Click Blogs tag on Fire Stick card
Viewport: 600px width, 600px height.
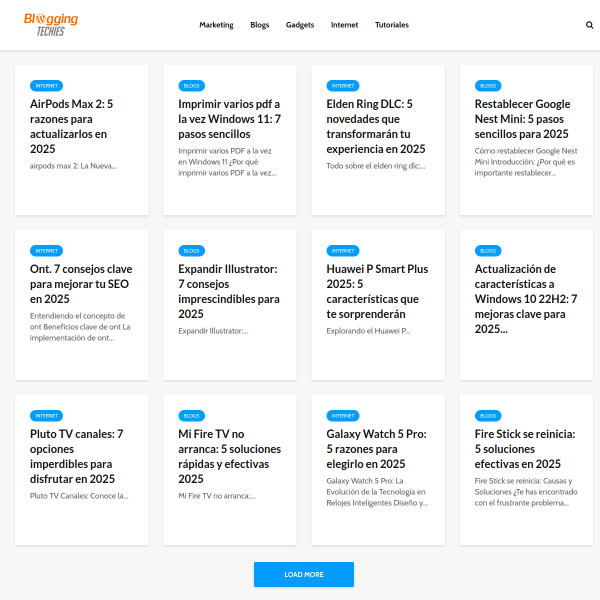(x=488, y=416)
